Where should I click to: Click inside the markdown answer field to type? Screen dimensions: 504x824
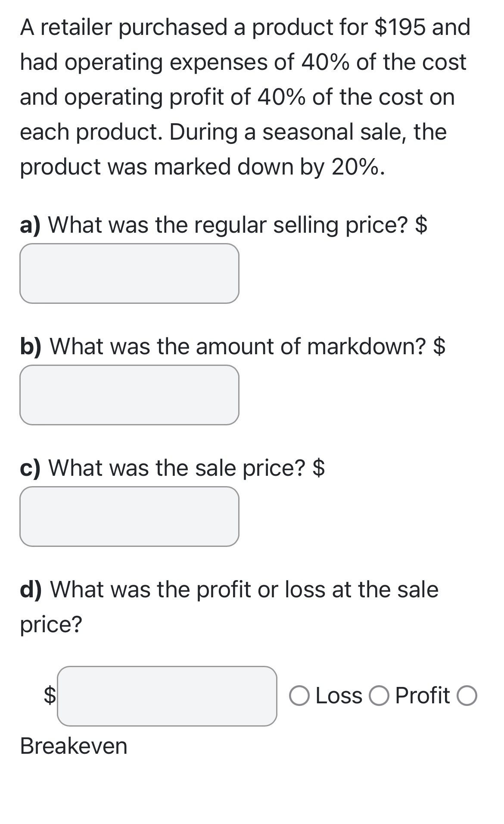coord(129,395)
